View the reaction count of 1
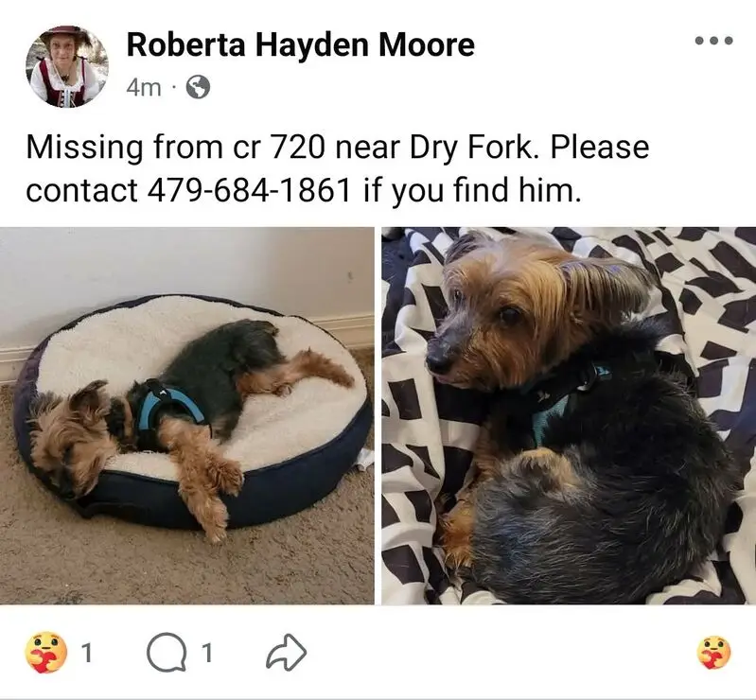The height and width of the screenshot is (700, 756). click(86, 654)
